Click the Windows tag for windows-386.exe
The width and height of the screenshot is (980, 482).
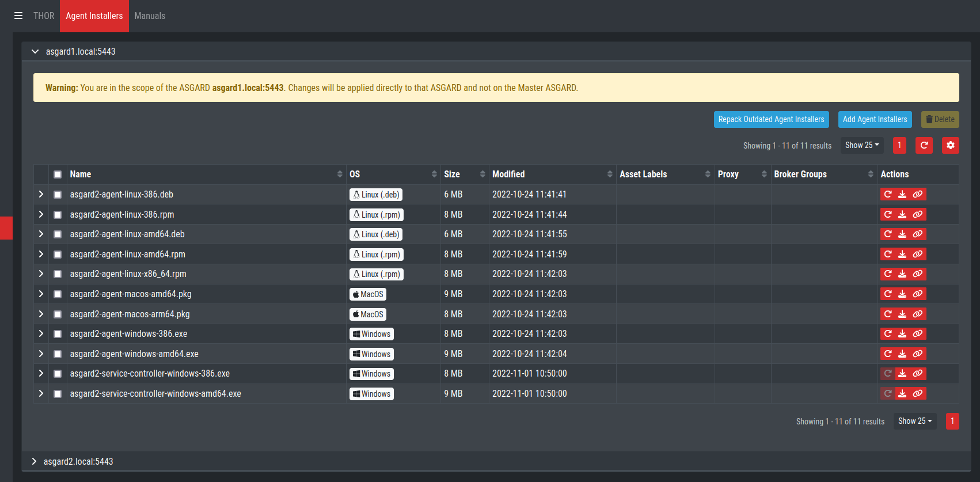[372, 335]
